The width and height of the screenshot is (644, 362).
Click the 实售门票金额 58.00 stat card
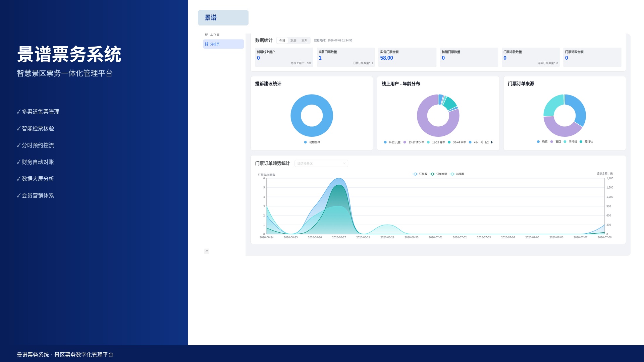point(407,57)
